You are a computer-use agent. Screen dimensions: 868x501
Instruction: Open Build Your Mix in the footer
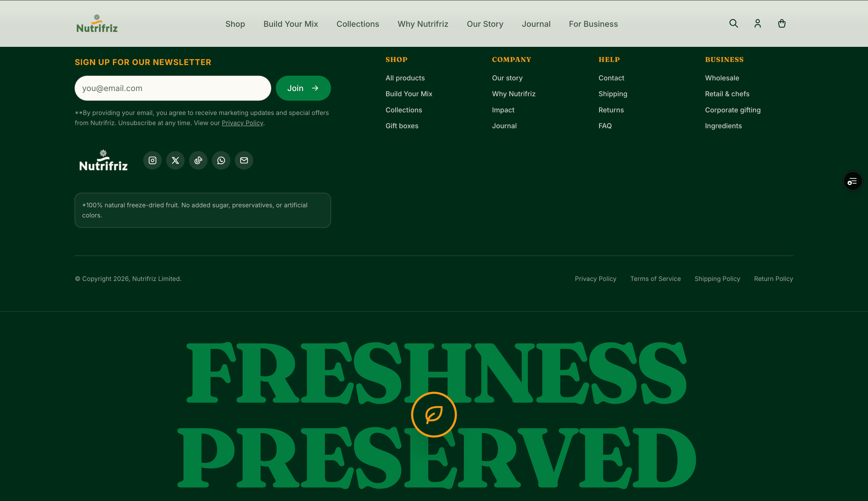pos(409,94)
